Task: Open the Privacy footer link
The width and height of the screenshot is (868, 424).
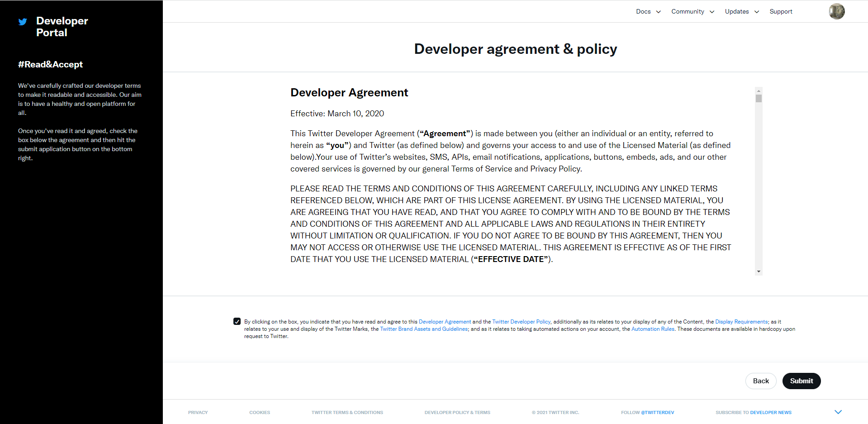Action: click(x=198, y=412)
